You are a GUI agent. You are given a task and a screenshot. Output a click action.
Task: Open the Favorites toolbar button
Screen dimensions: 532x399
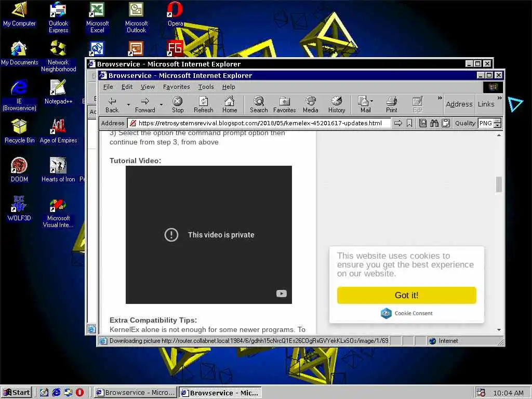[x=284, y=104]
